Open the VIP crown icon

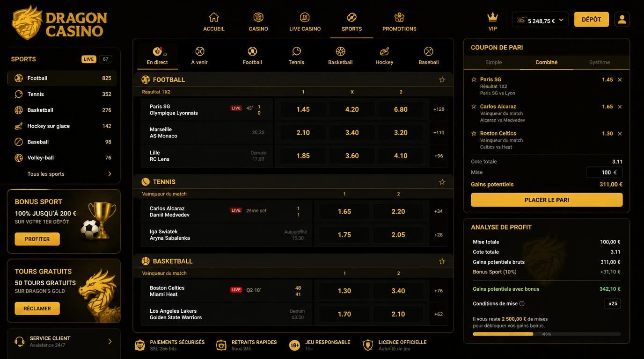tap(492, 17)
